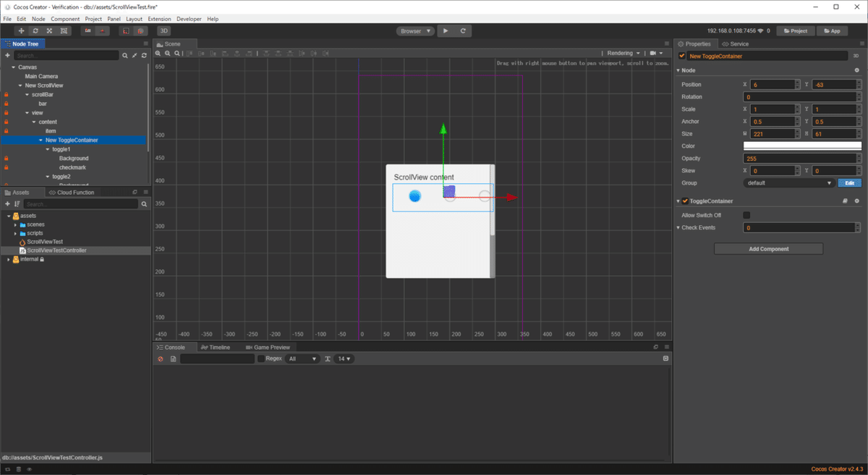Clear the Console log
This screenshot has height=475, width=868.
point(161,358)
